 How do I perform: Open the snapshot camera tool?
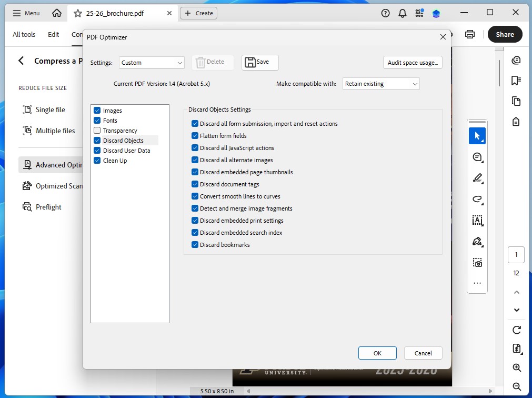coord(477,262)
